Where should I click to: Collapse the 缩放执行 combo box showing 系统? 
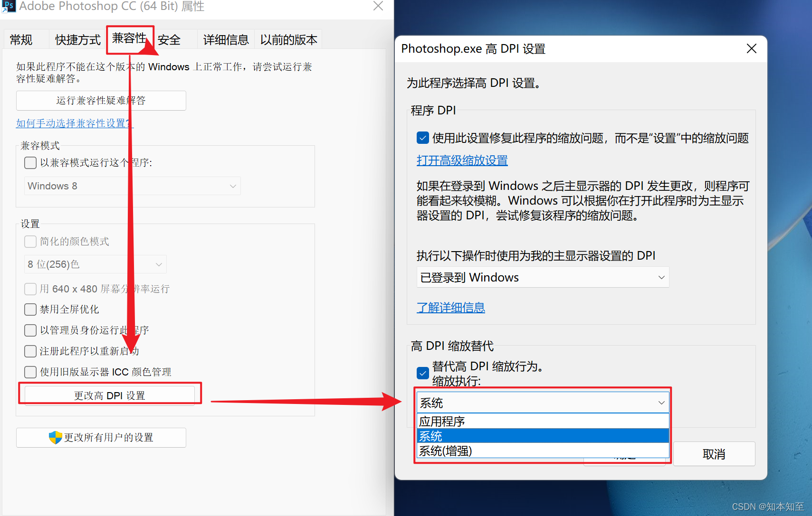[x=543, y=403]
